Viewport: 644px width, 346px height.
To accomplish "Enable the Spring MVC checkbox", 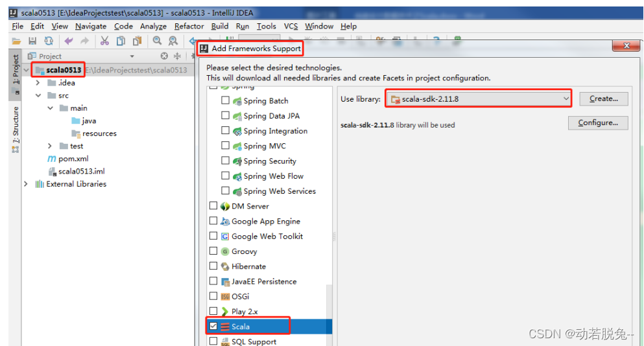I will (x=225, y=145).
